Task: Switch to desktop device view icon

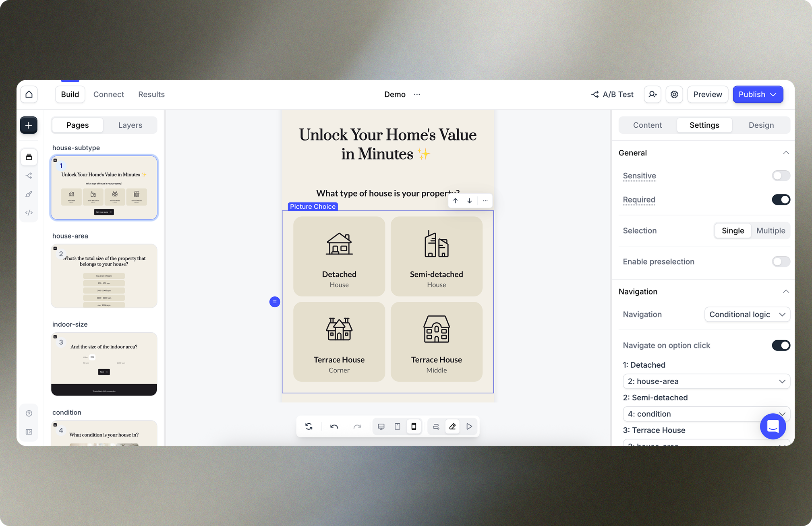Action: [381, 427]
